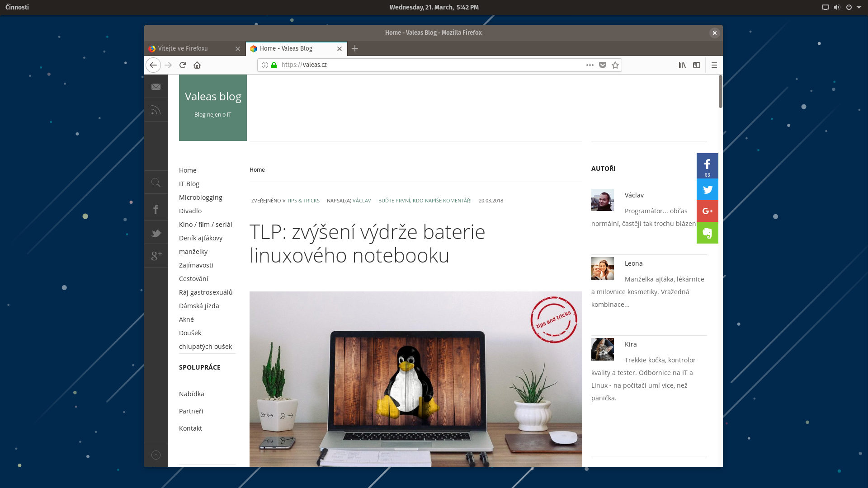868x488 pixels.
Task: Go to Cestování section
Action: (193, 279)
